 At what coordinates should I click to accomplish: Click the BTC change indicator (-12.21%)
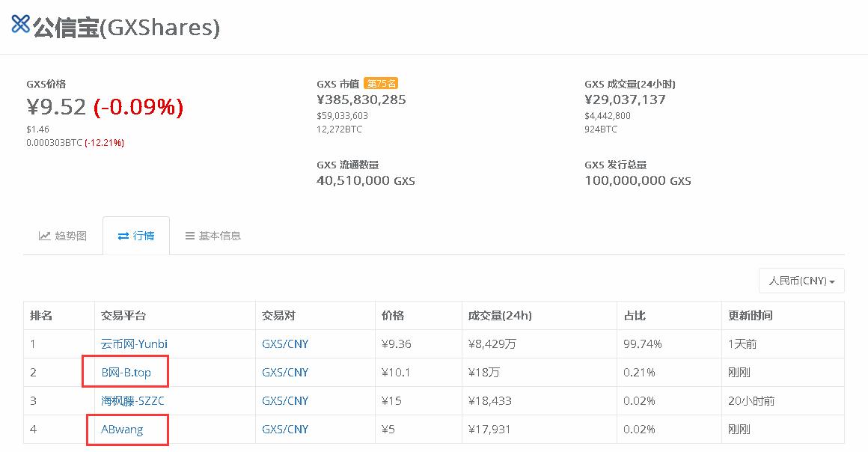click(x=104, y=142)
